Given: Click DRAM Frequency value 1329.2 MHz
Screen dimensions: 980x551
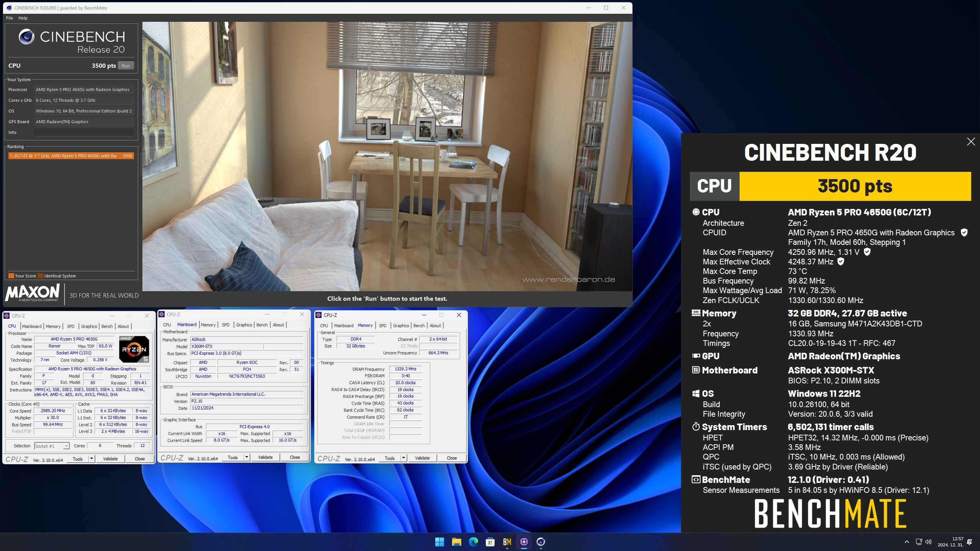Looking at the screenshot, I should click(x=405, y=369).
